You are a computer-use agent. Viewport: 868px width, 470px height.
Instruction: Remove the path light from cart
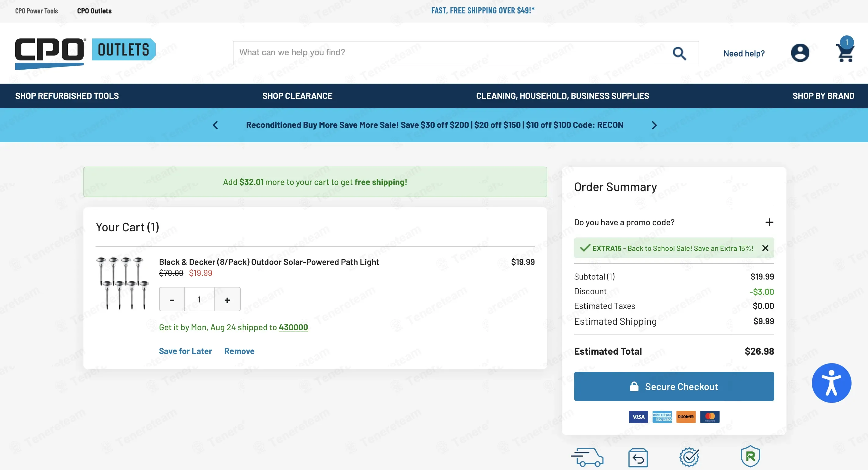pos(239,351)
